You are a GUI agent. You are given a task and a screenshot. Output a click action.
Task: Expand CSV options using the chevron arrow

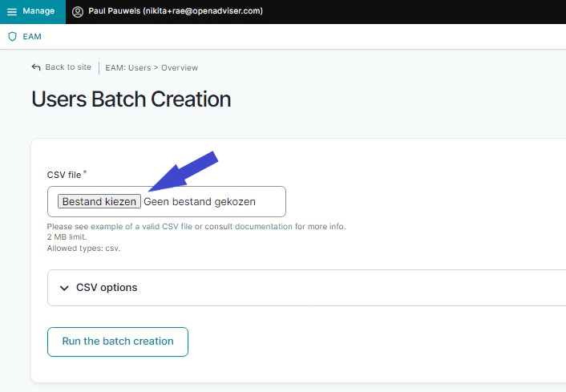pos(64,288)
